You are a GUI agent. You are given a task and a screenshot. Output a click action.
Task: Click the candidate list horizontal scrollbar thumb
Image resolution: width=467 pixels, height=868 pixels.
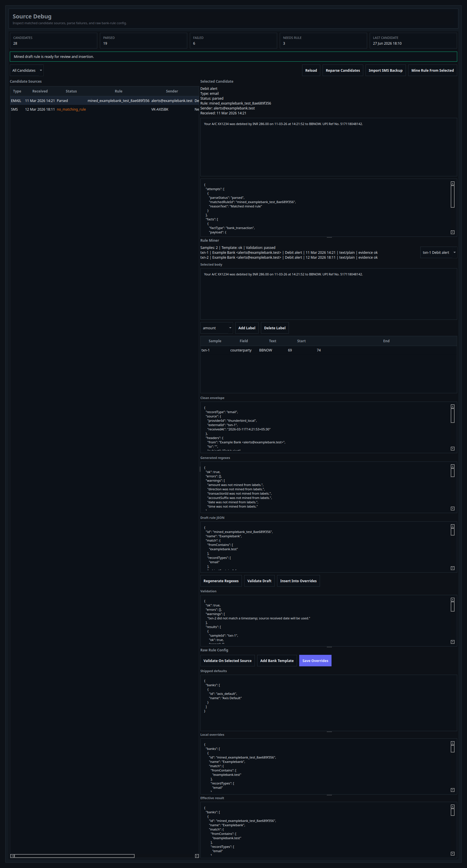74,856
